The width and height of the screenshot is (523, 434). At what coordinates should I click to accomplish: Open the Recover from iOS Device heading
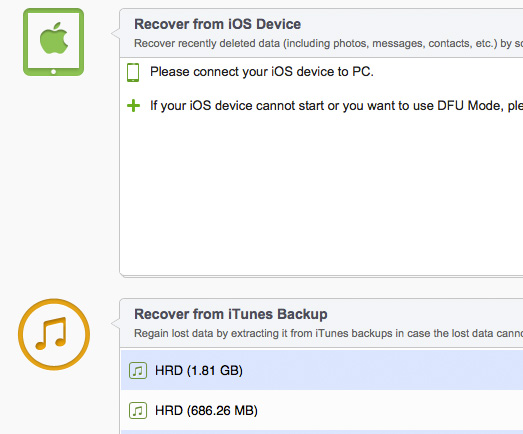click(217, 24)
